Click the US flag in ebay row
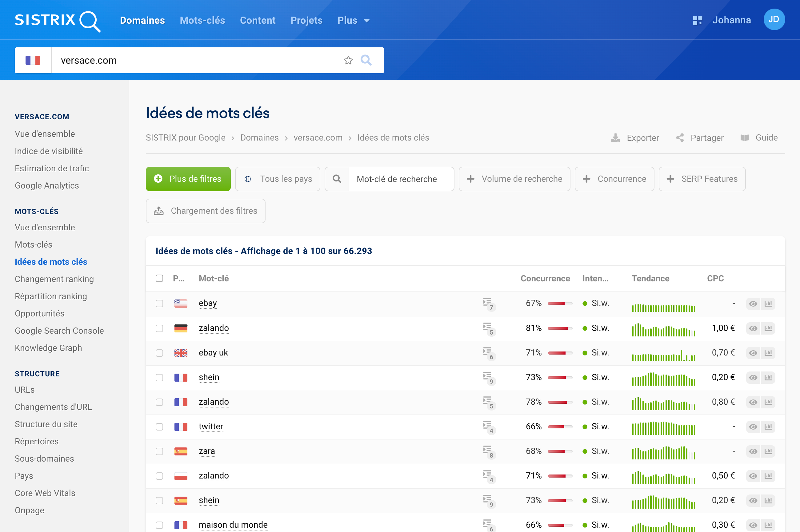This screenshot has width=800, height=532. pos(181,303)
